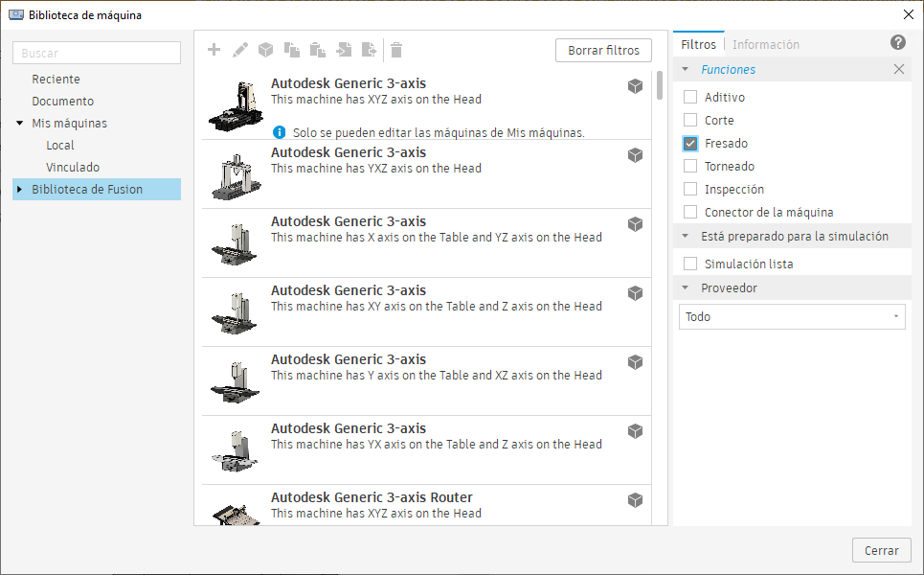
Task: Select Documento in the sidebar
Action: [x=62, y=101]
